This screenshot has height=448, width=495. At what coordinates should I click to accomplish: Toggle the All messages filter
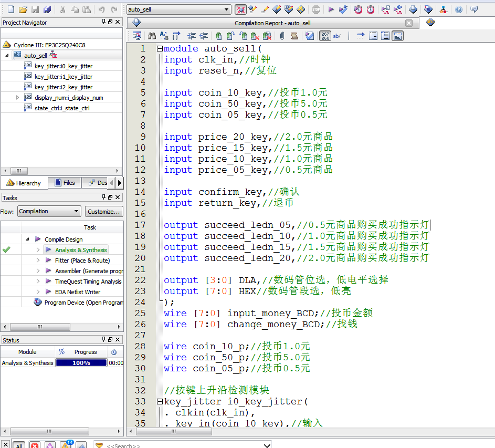tap(19, 444)
